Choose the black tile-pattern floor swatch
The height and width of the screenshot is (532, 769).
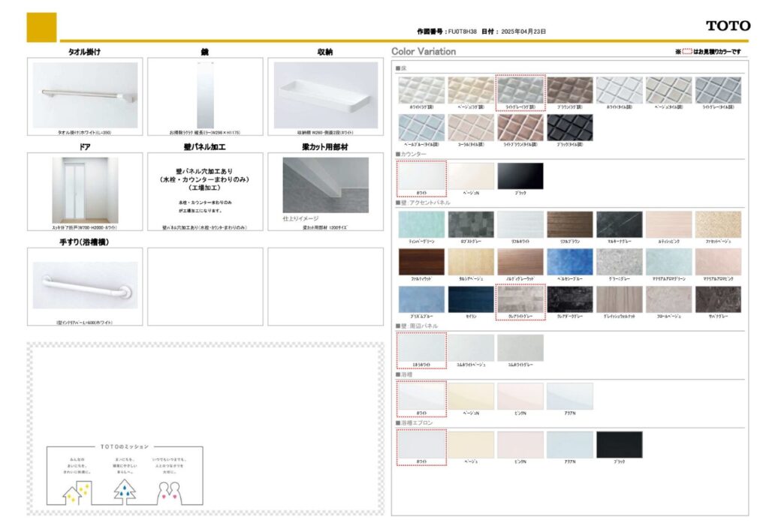point(569,128)
